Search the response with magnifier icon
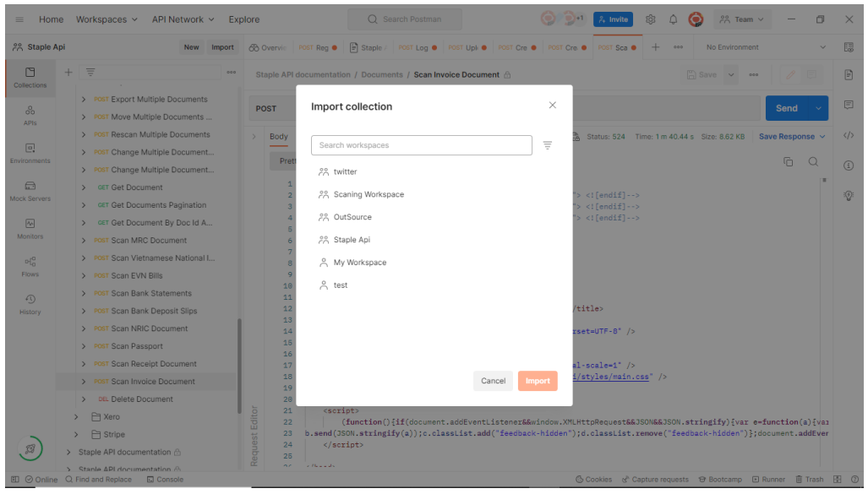 813,161
